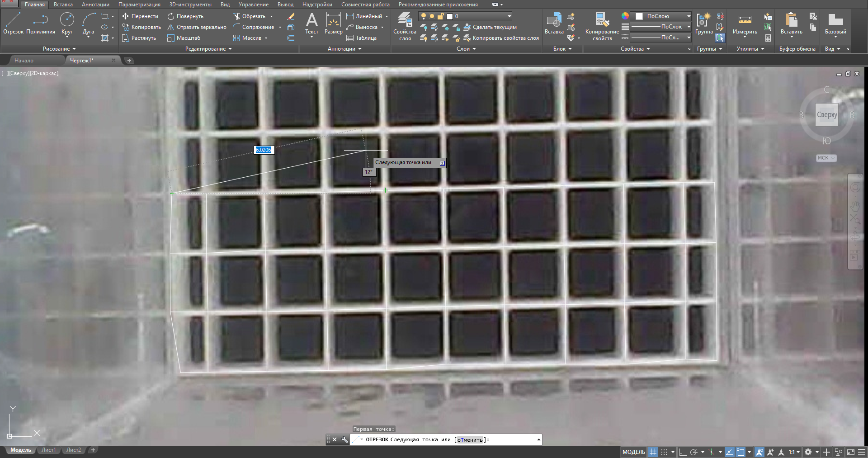Click the Группа group tool
This screenshot has height=458, width=868.
tap(703, 24)
